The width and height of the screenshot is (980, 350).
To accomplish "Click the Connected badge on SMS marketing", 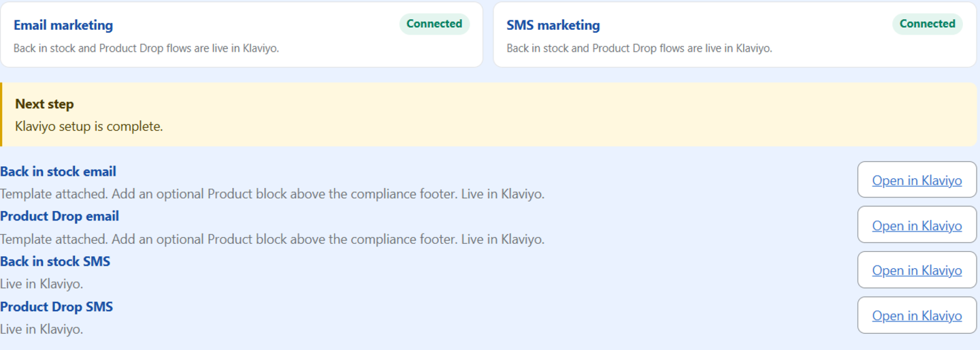I will [x=928, y=24].
